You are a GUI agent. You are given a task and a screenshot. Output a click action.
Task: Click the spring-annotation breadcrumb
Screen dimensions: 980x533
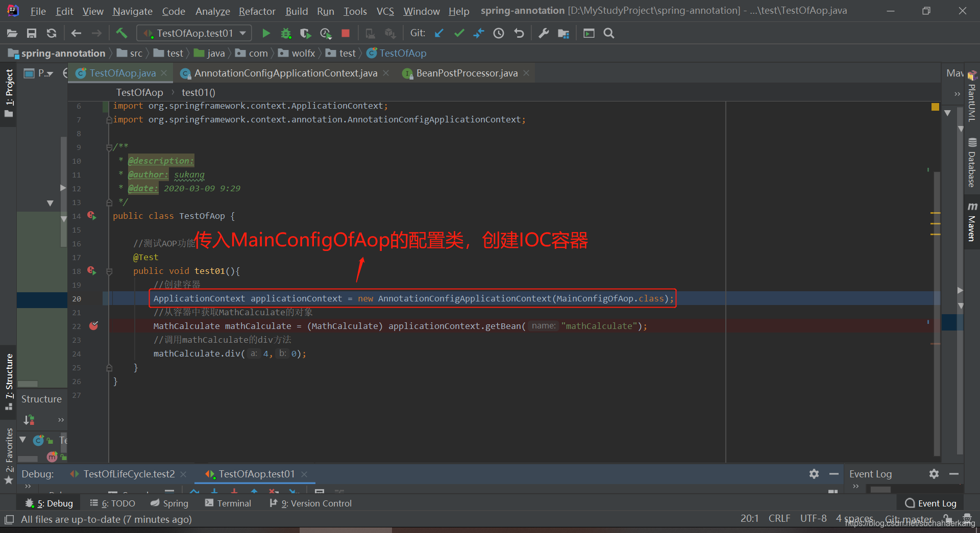pos(63,53)
